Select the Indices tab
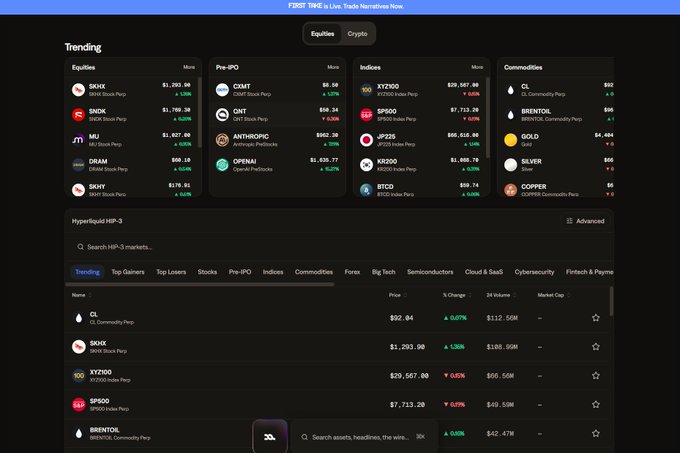Image resolution: width=680 pixels, height=453 pixels. click(273, 272)
